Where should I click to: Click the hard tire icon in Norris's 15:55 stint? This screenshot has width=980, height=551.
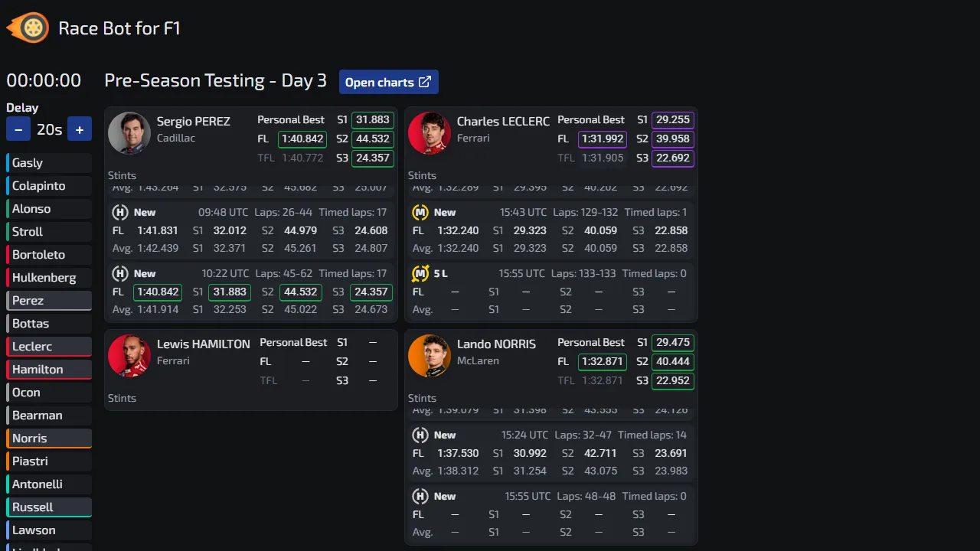click(420, 496)
